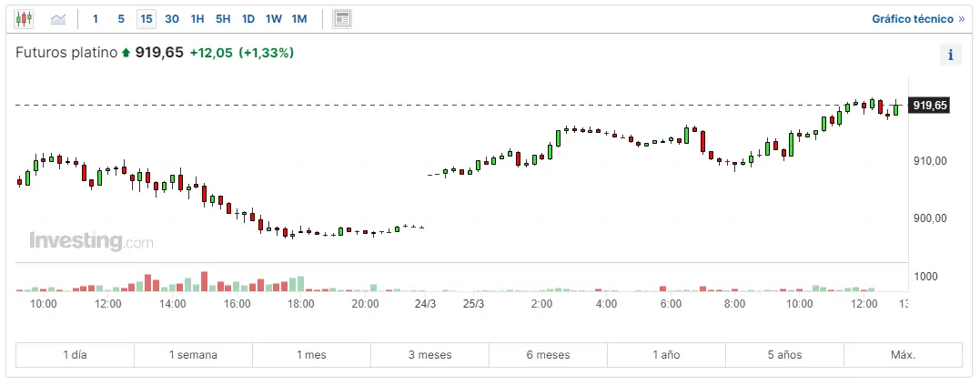Select the 3 meses range button
Screen dimensions: 980x385
(x=429, y=355)
